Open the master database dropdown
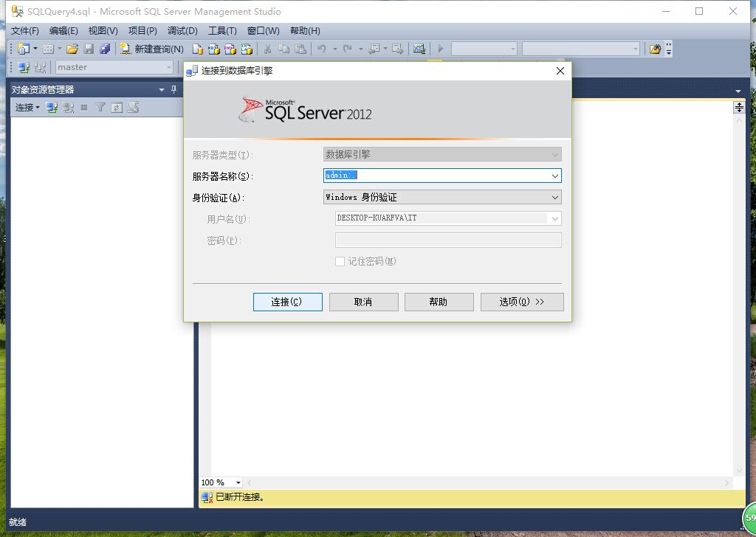This screenshot has height=537, width=756. click(x=114, y=67)
